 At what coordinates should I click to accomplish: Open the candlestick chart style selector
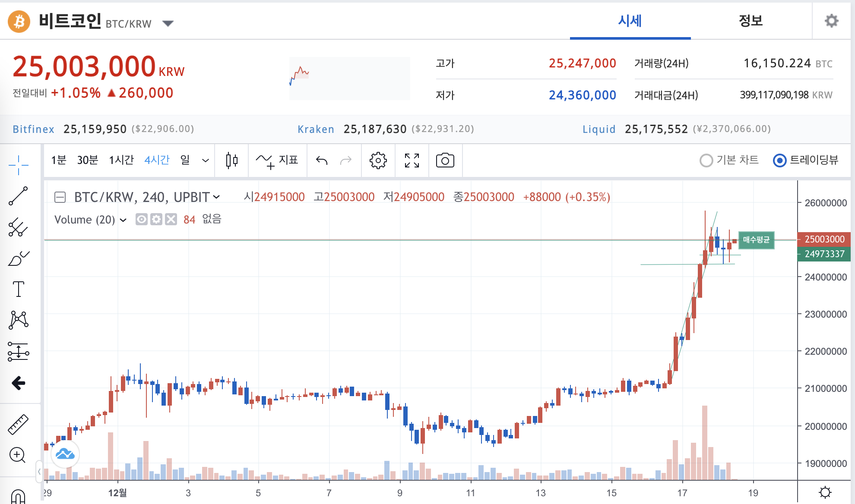pyautogui.click(x=232, y=161)
